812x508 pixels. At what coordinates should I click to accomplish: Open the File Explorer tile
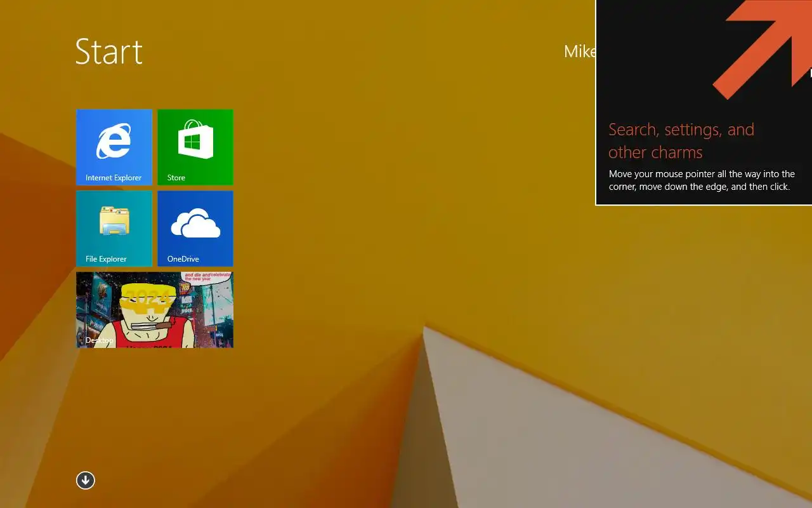click(114, 229)
